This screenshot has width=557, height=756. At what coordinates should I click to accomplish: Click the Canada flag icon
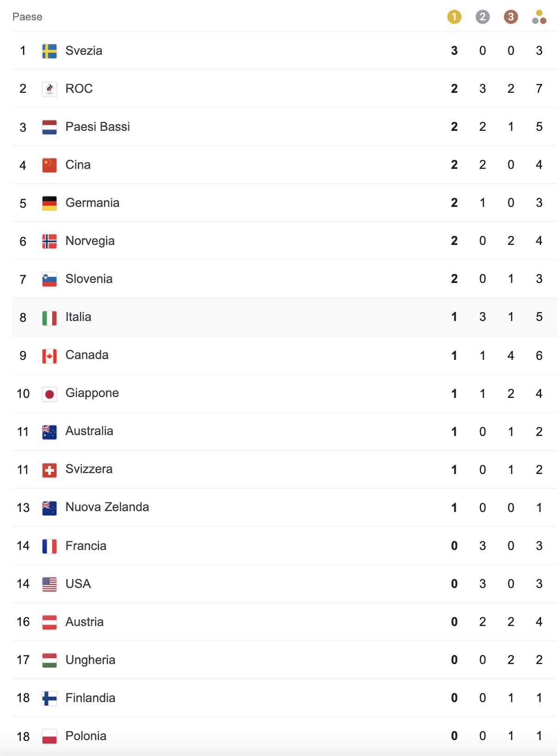tap(50, 355)
